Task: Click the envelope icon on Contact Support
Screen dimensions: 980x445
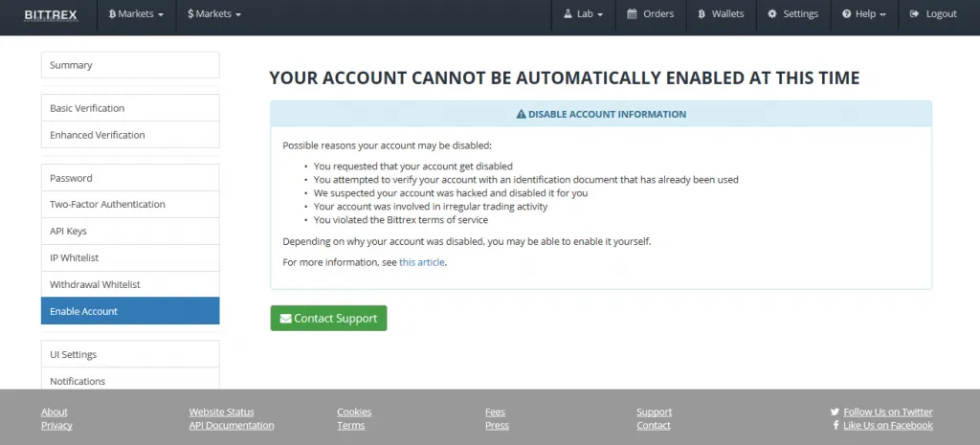Action: [285, 319]
